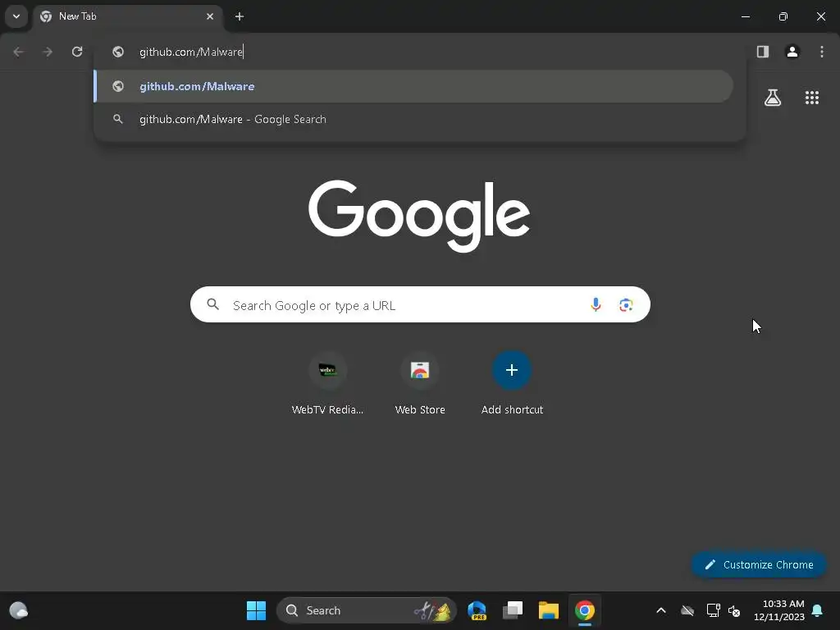Open the Chrome profile menu
The width and height of the screenshot is (840, 630).
pos(792,52)
